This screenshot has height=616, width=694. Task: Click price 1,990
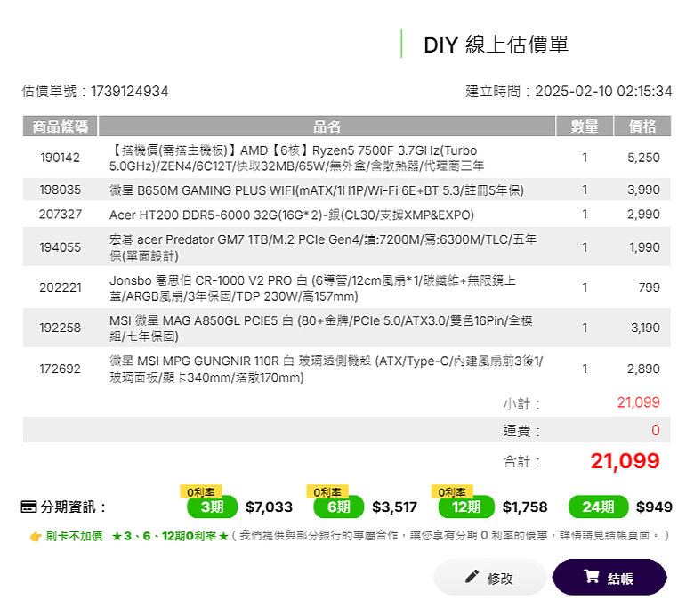click(644, 247)
